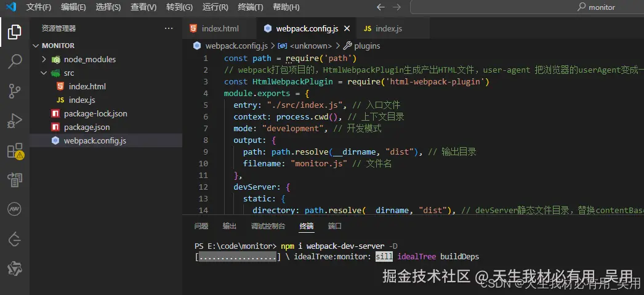
Task: Click the VS Code logo icon
Action: [x=11, y=7]
